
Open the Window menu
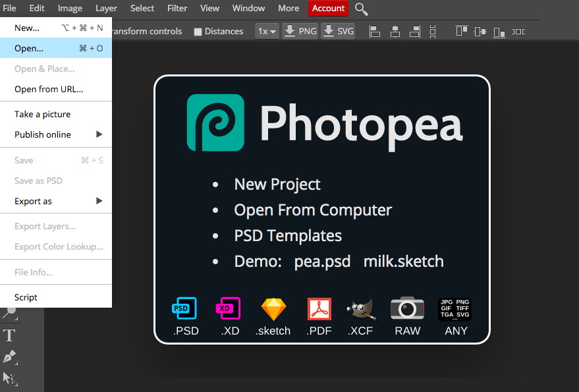tap(248, 8)
